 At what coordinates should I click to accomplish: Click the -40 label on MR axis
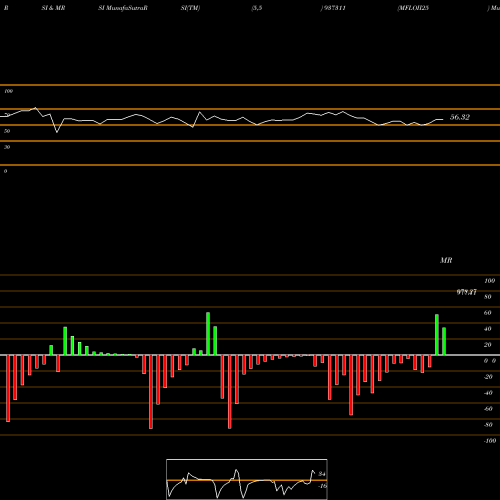[x=488, y=393]
